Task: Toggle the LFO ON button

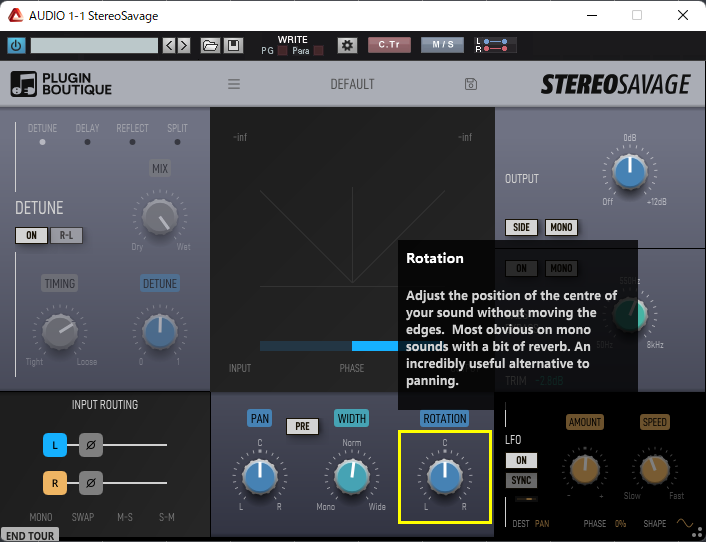Action: 521,460
